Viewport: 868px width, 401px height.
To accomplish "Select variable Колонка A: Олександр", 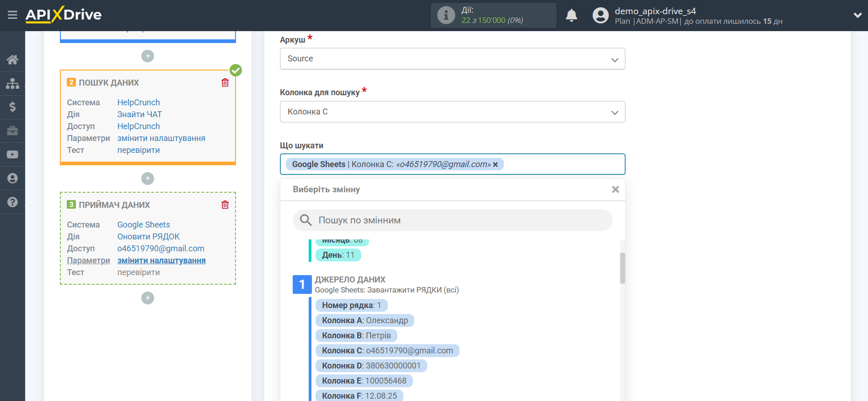I will (365, 320).
